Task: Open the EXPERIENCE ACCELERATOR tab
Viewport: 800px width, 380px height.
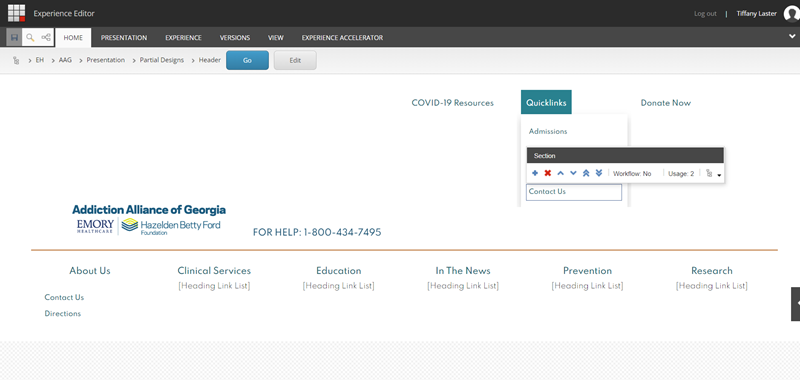Action: [342, 38]
